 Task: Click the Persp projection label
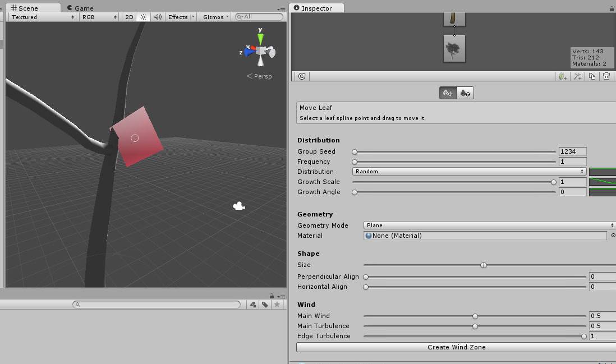pyautogui.click(x=259, y=76)
